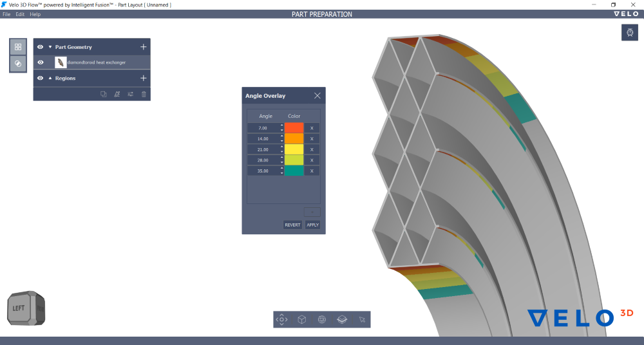Click the grid layout icon in left sidebar
Image resolution: width=644 pixels, height=345 pixels.
(x=18, y=47)
